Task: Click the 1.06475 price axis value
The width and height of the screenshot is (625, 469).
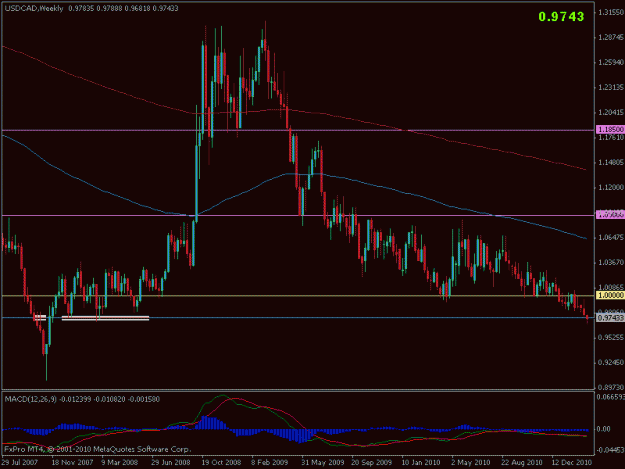Action: 611,237
